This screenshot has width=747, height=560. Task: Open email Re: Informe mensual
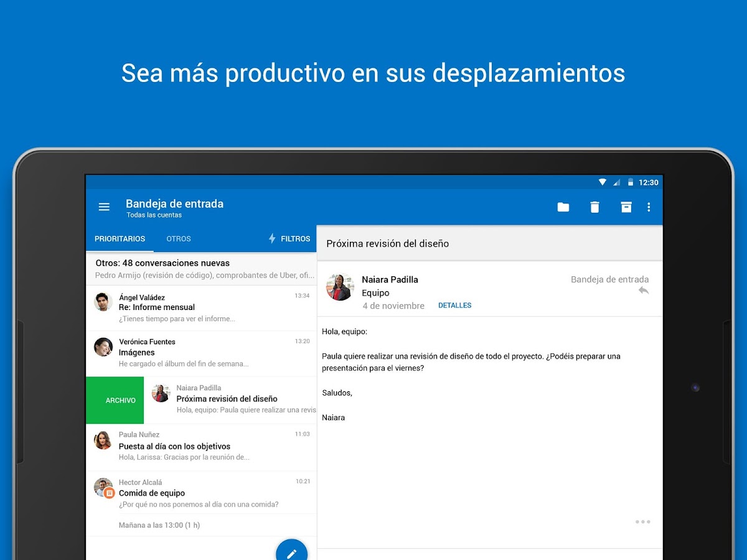(201, 308)
